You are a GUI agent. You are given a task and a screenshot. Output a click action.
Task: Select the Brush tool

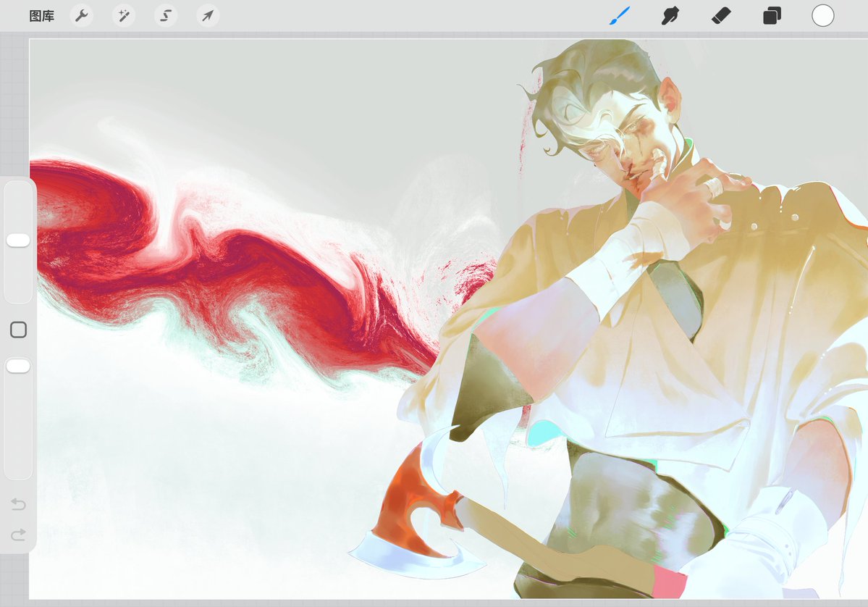[620, 16]
